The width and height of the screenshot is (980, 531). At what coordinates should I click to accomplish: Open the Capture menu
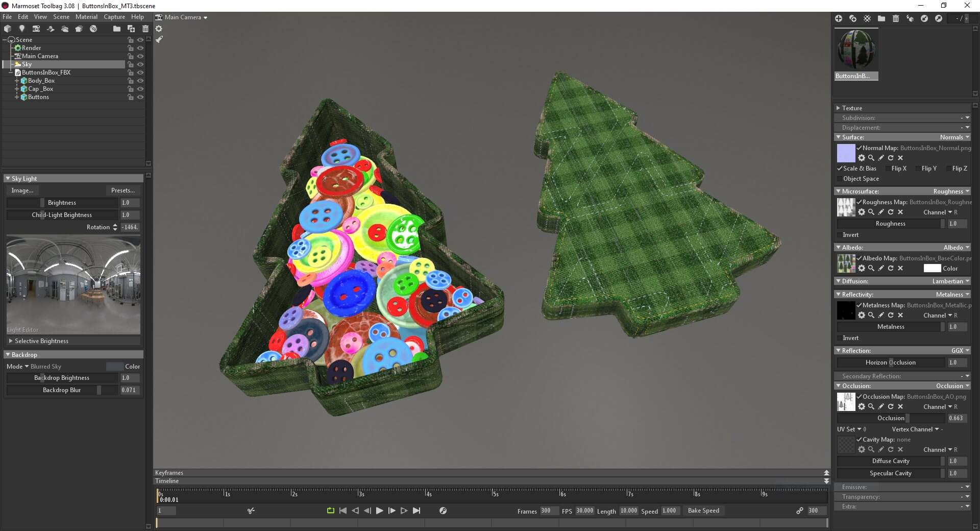coord(114,17)
